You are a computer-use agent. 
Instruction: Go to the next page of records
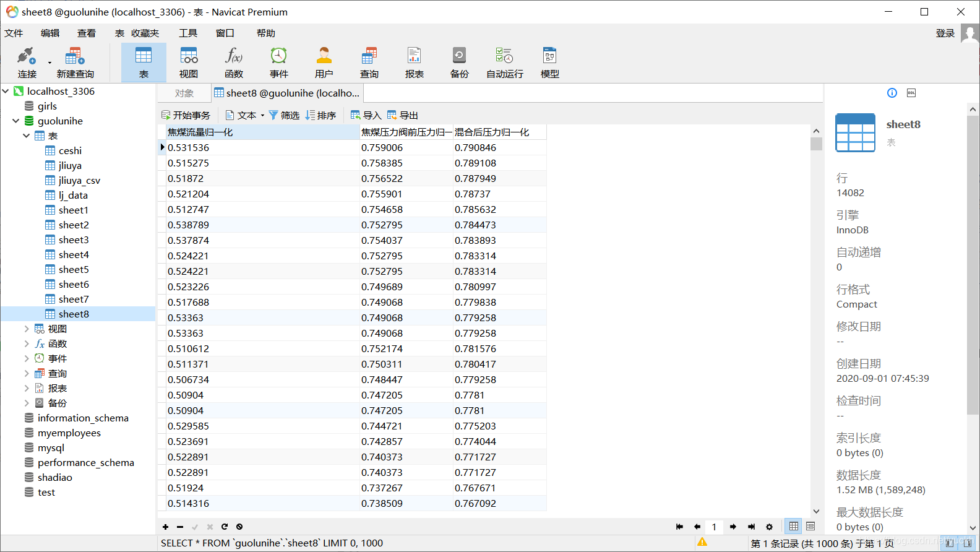733,527
